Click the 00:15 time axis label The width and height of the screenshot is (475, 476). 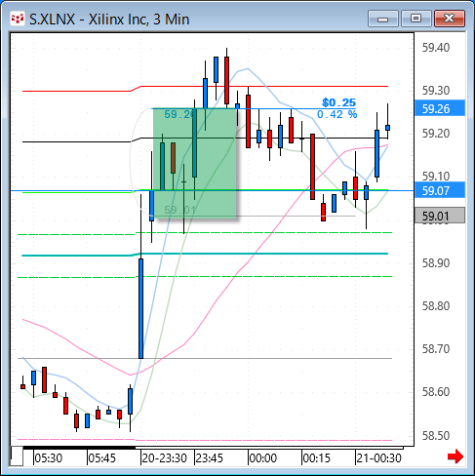click(x=316, y=458)
